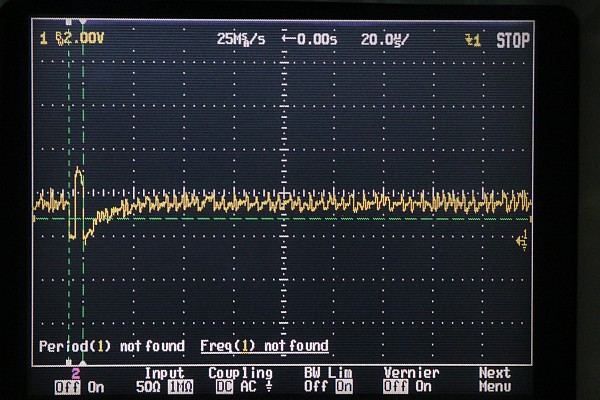Set BW Lim to Off
Image resolution: width=600 pixels, height=400 pixels.
pos(313,386)
